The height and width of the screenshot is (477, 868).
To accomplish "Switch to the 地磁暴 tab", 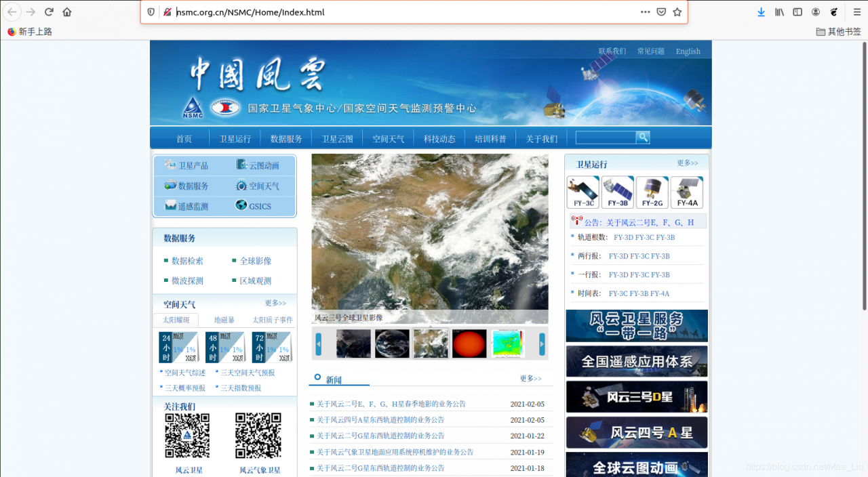I will coord(224,319).
